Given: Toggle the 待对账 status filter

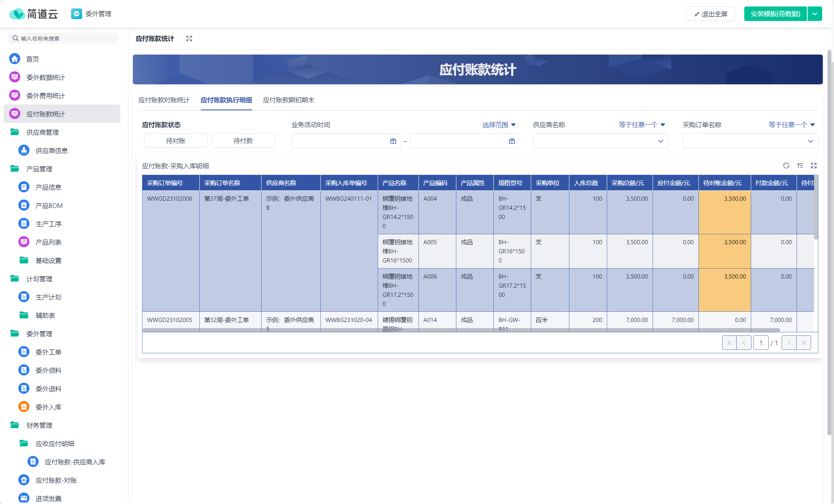Looking at the screenshot, I should (176, 141).
